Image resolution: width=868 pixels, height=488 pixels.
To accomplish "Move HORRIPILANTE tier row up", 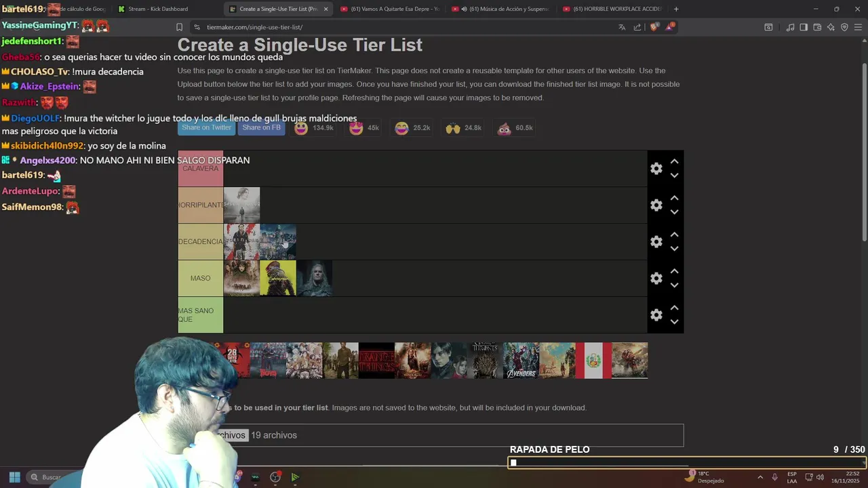I will [x=674, y=199].
